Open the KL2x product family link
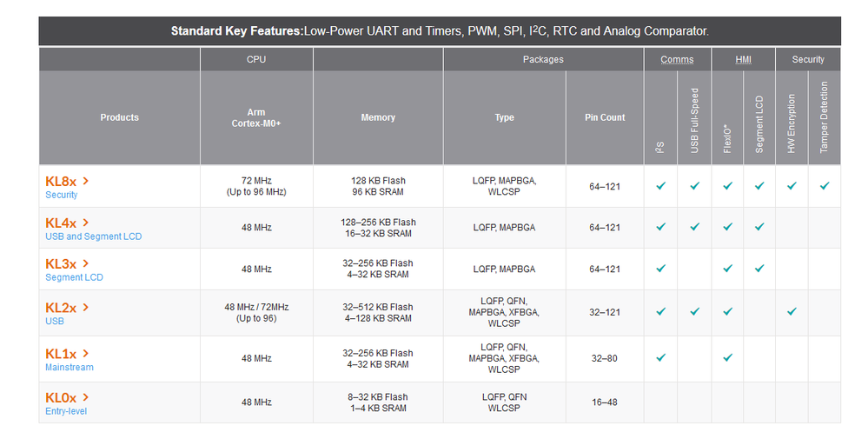This screenshot has height=439, width=868. point(61,308)
